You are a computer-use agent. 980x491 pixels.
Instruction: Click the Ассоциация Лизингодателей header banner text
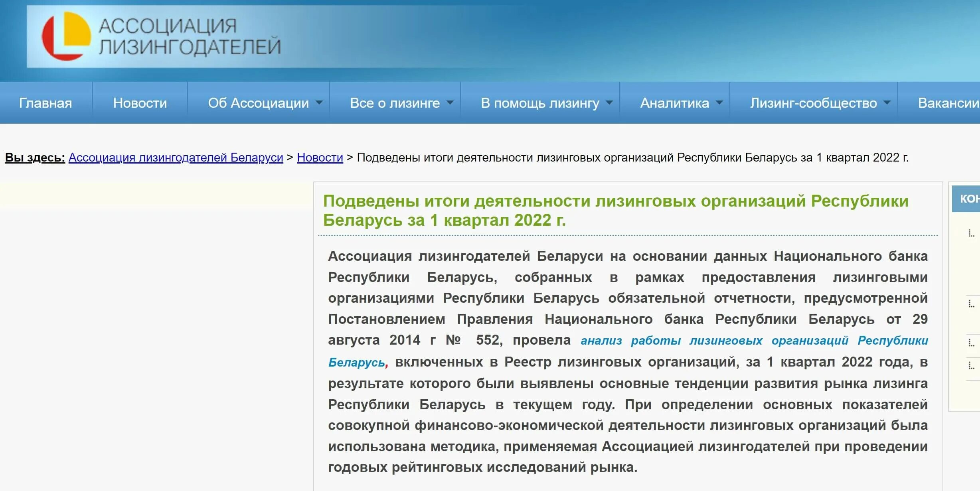[190, 36]
